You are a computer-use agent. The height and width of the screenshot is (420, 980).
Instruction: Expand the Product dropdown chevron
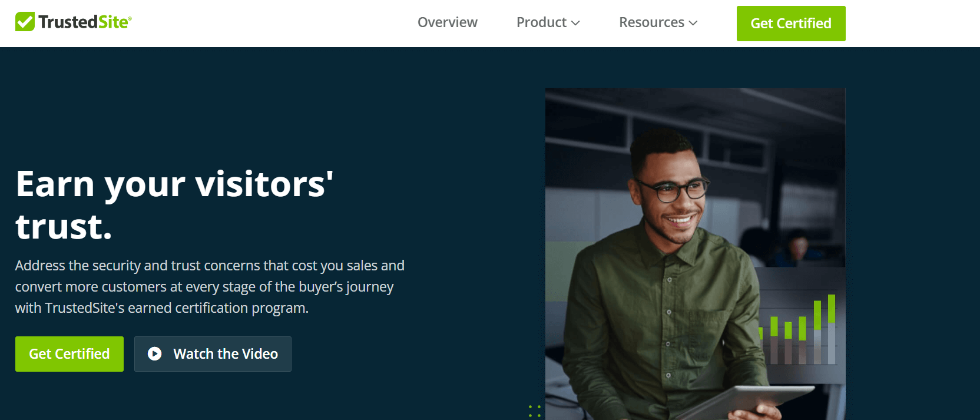click(x=576, y=23)
